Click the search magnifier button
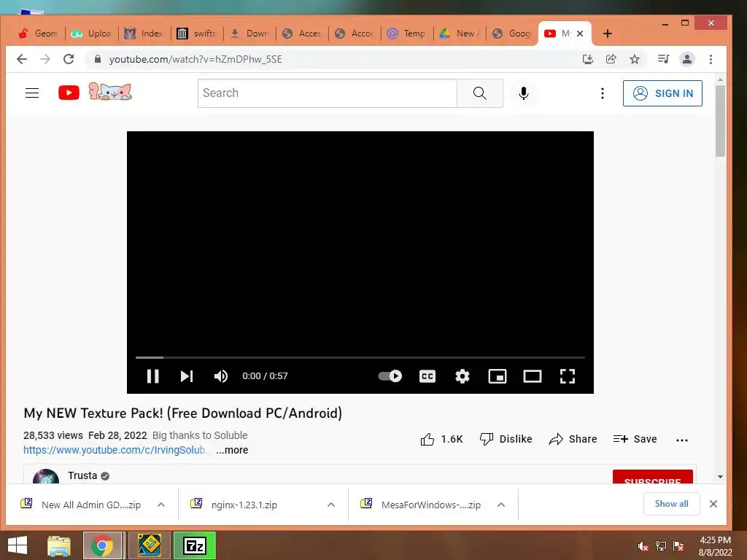747x560 pixels. [x=480, y=93]
